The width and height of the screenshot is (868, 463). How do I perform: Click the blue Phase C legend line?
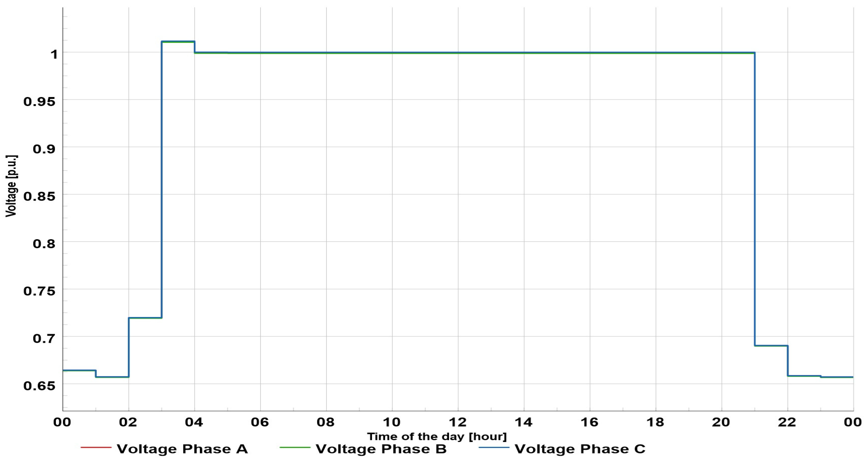494,448
